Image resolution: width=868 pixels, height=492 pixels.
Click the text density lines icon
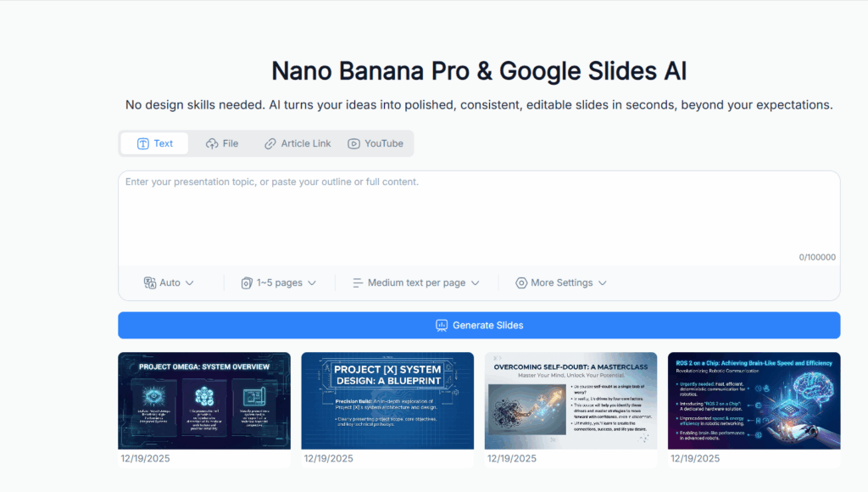tap(359, 282)
